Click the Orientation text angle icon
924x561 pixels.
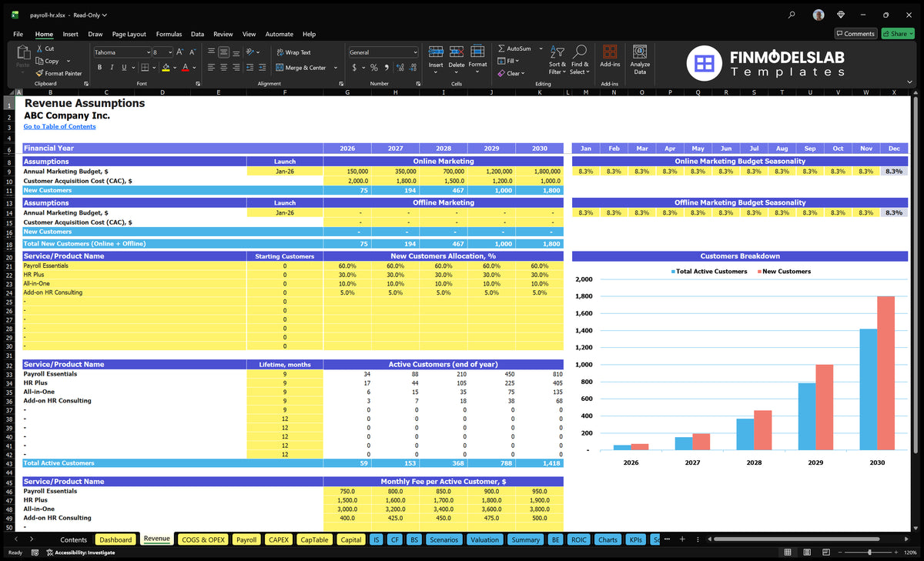pos(251,52)
